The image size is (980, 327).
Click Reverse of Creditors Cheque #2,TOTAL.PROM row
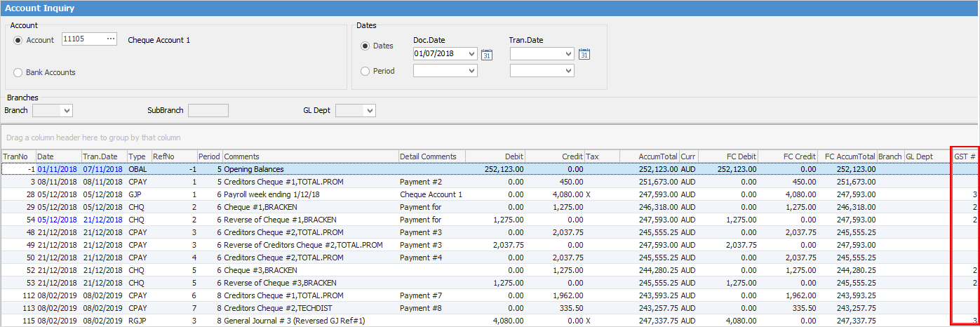pos(490,245)
